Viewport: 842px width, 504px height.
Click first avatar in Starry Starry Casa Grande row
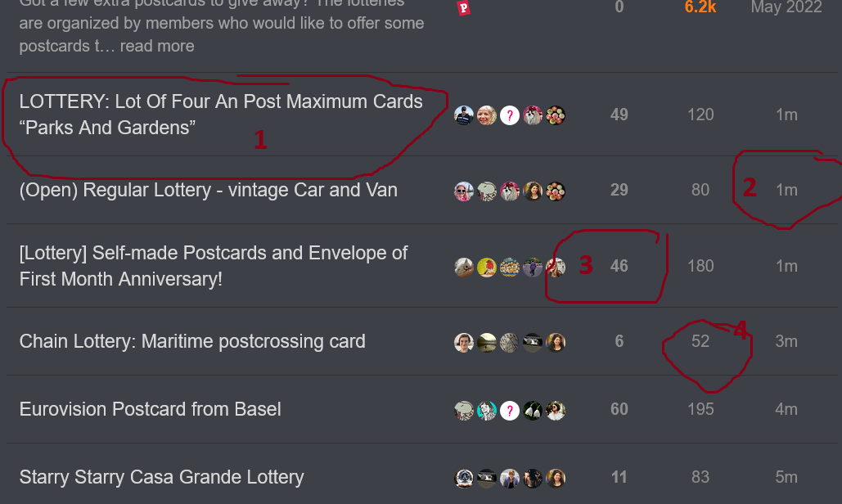(464, 479)
